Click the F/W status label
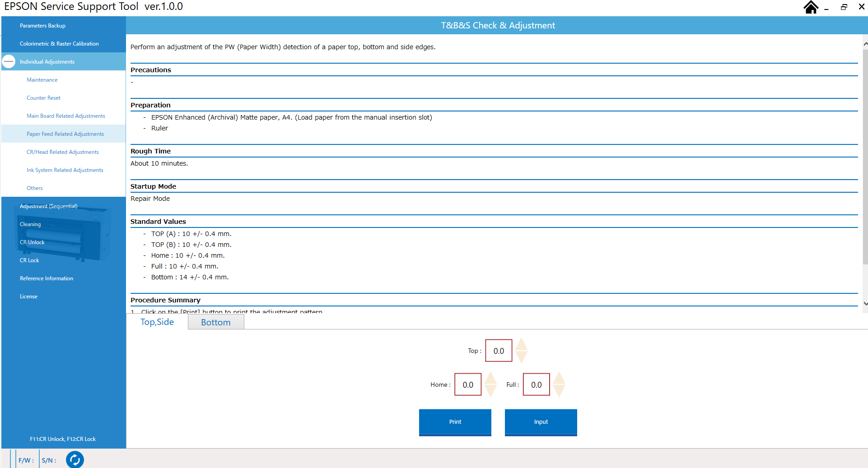868x468 pixels. coord(26,460)
